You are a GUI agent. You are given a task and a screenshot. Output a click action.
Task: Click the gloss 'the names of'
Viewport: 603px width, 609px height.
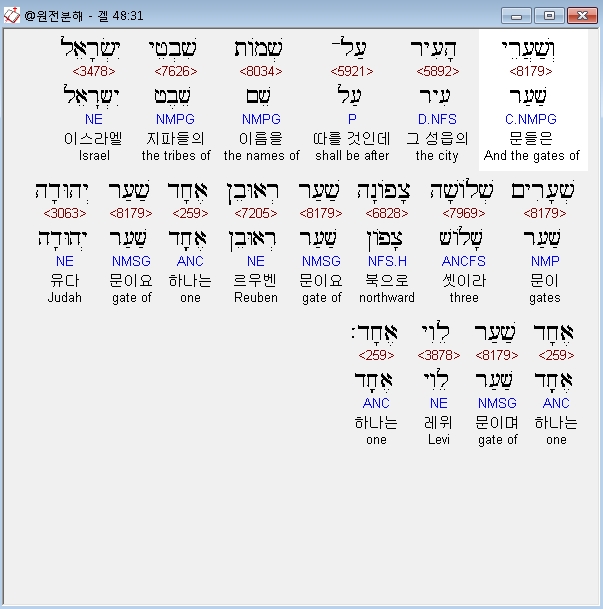click(261, 156)
